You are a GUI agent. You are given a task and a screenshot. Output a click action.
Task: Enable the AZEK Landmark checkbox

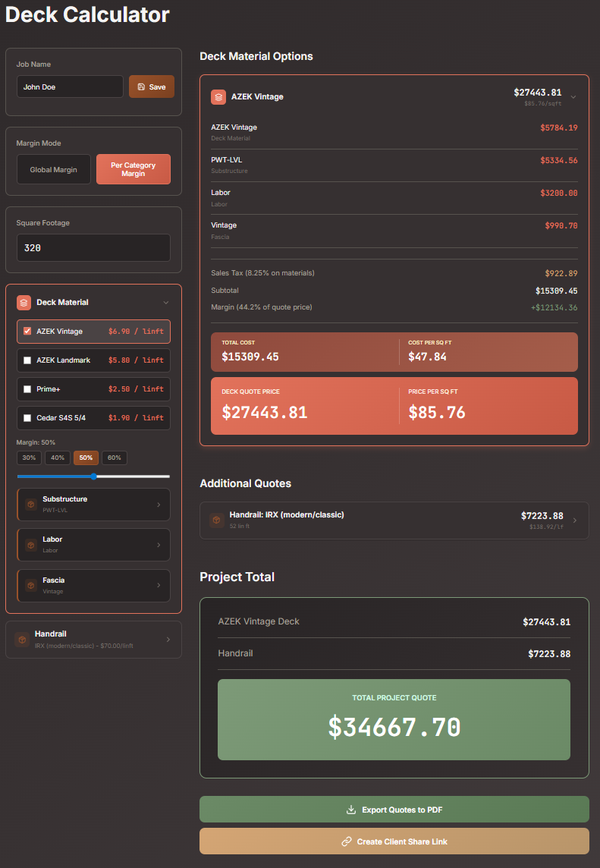27,360
